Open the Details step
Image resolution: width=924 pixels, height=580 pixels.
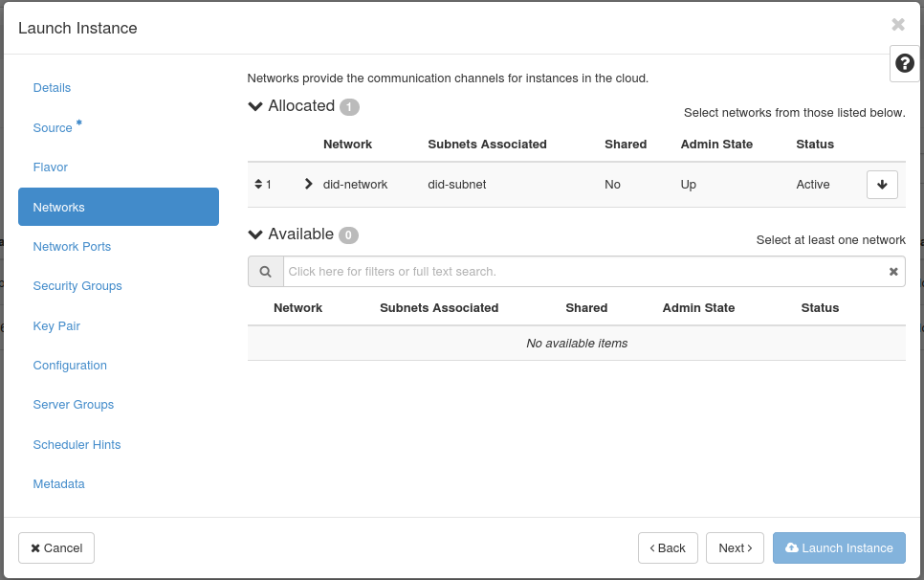pyautogui.click(x=52, y=88)
